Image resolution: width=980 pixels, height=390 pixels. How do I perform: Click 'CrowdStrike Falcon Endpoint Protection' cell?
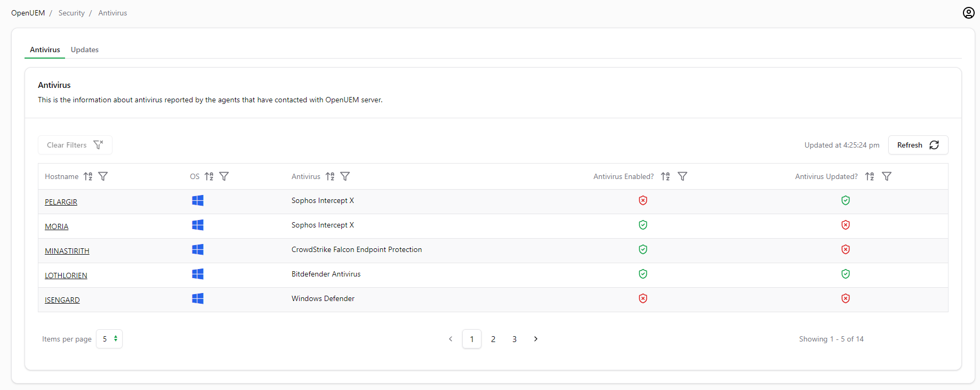pos(357,249)
